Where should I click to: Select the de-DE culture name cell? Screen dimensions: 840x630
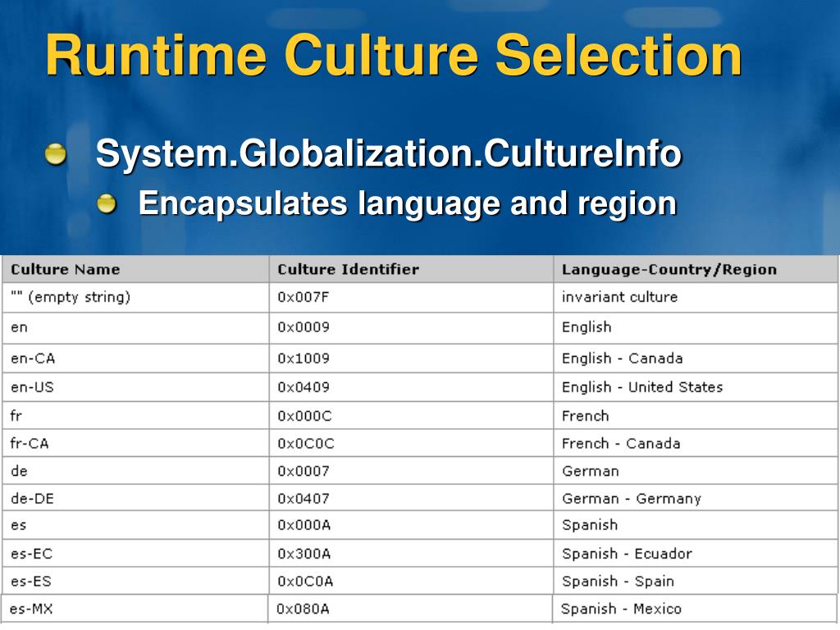coord(135,499)
